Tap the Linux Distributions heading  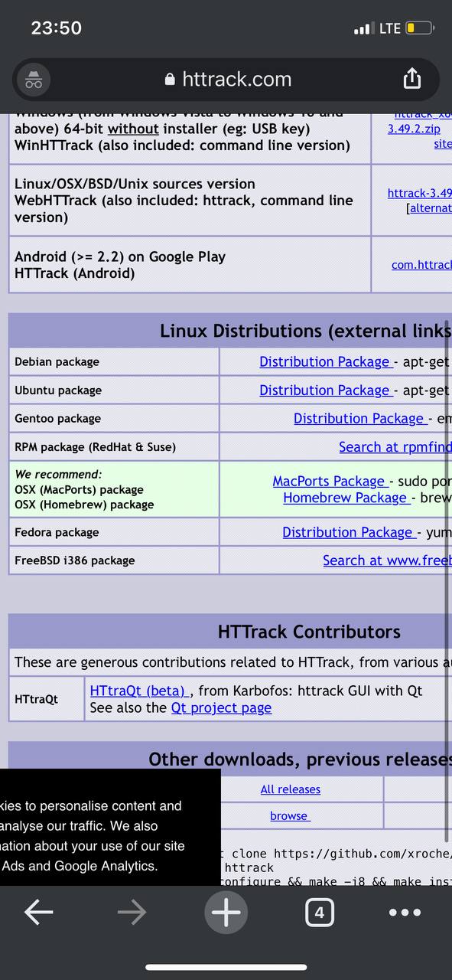(305, 331)
